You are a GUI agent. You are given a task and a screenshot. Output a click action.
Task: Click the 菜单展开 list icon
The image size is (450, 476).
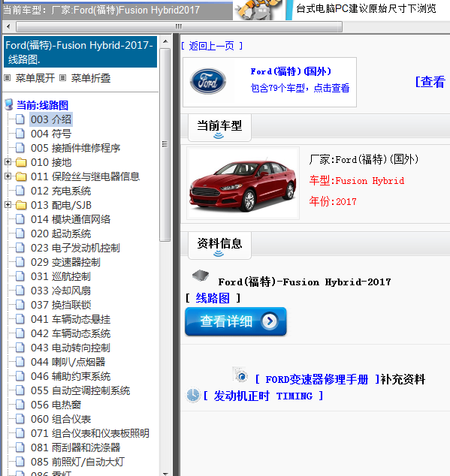click(x=8, y=78)
